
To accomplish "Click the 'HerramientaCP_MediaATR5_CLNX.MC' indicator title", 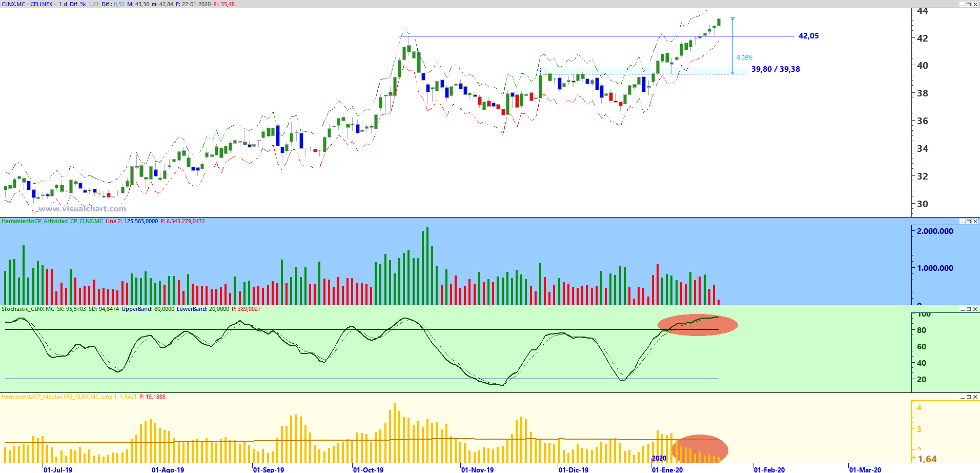I will (50, 397).
